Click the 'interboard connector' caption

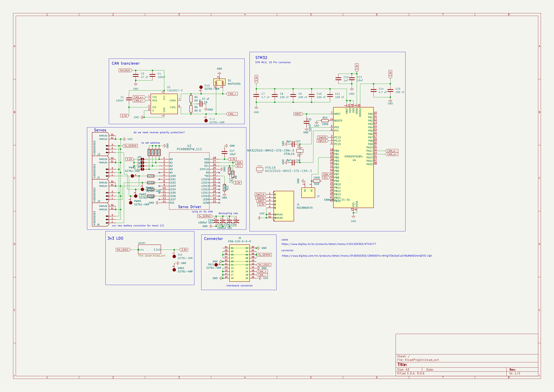click(240, 286)
